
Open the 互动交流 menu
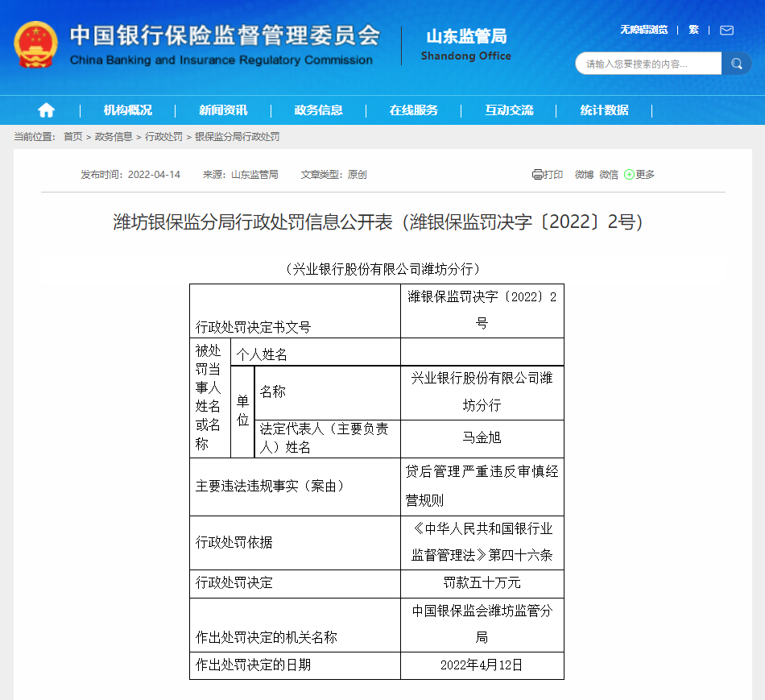[509, 110]
